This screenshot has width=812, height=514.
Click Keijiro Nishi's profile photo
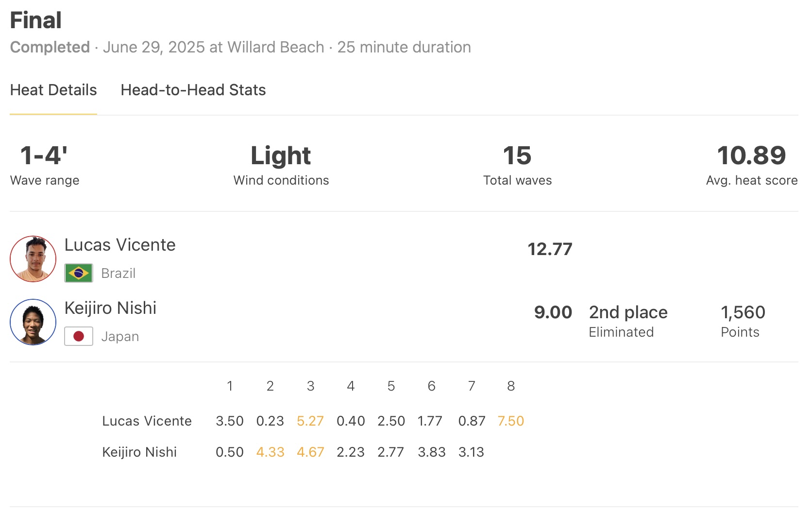(x=33, y=322)
